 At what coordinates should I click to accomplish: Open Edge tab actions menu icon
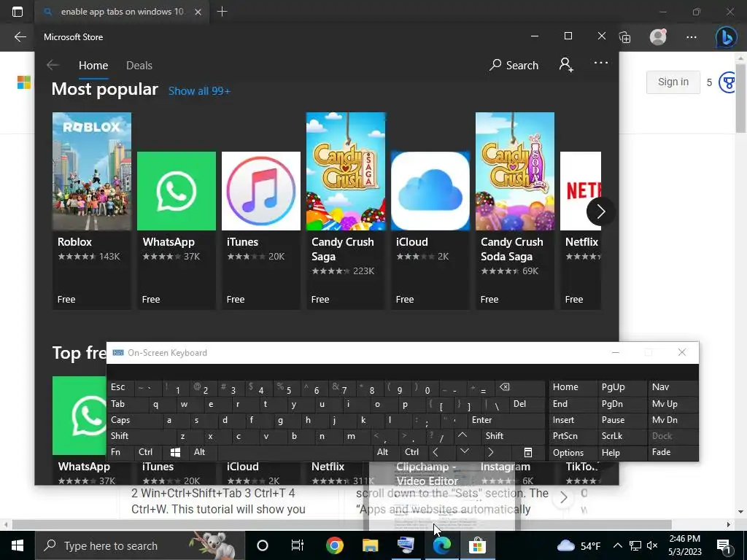click(x=18, y=12)
